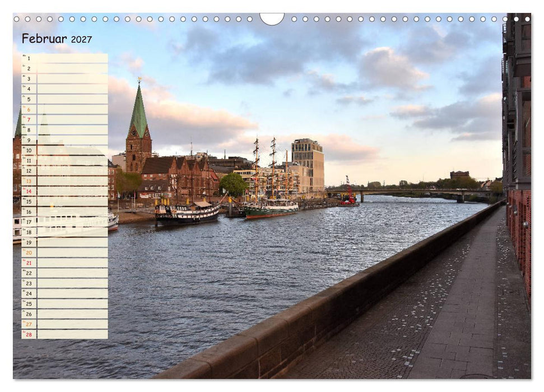Select day number 5 in the calendar
Screen dimensions: 544x392
click(x=29, y=100)
